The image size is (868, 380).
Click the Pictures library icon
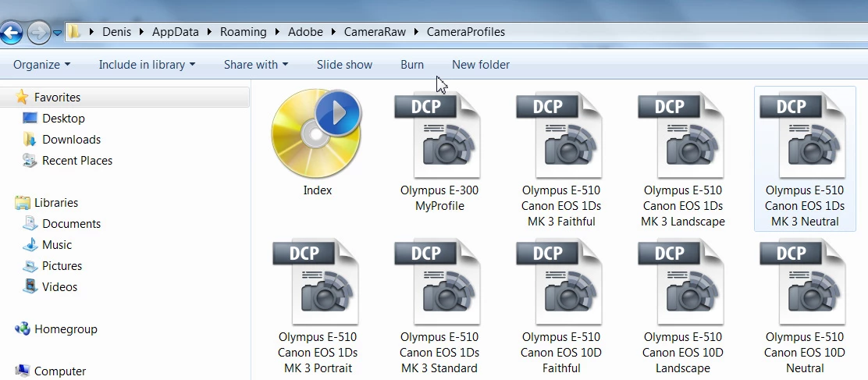(x=30, y=266)
